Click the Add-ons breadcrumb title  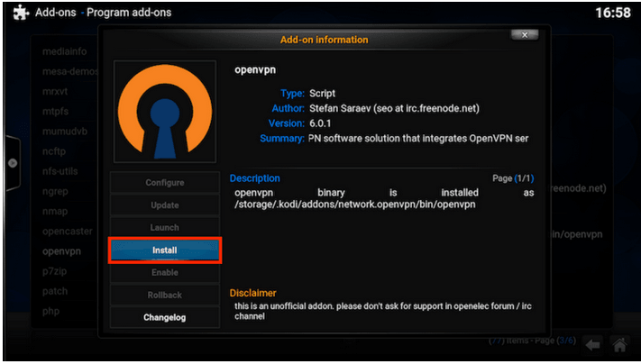tap(56, 13)
